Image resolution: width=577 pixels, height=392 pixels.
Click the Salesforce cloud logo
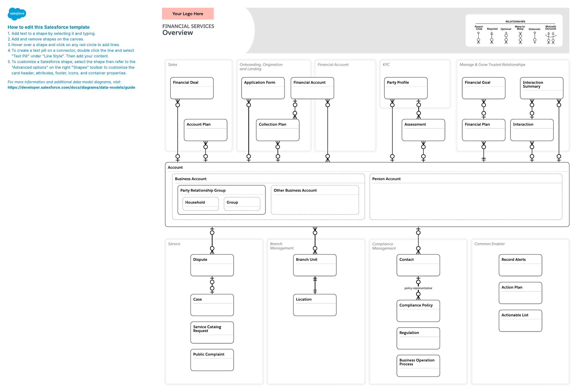pos(17,14)
